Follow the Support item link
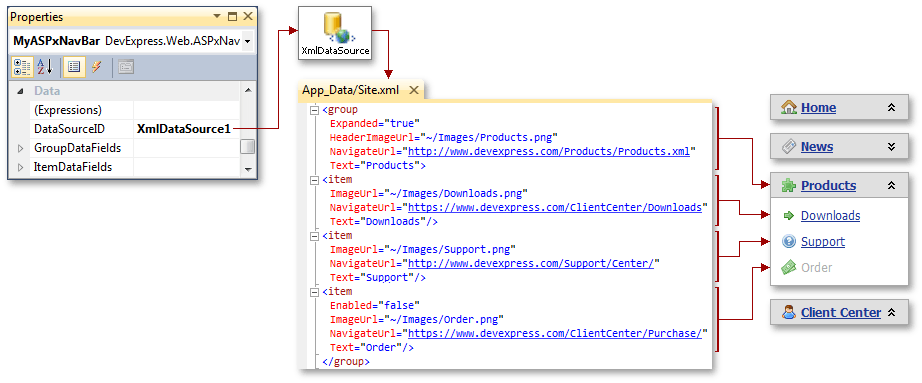This screenshot has height=383, width=922. pos(823,242)
